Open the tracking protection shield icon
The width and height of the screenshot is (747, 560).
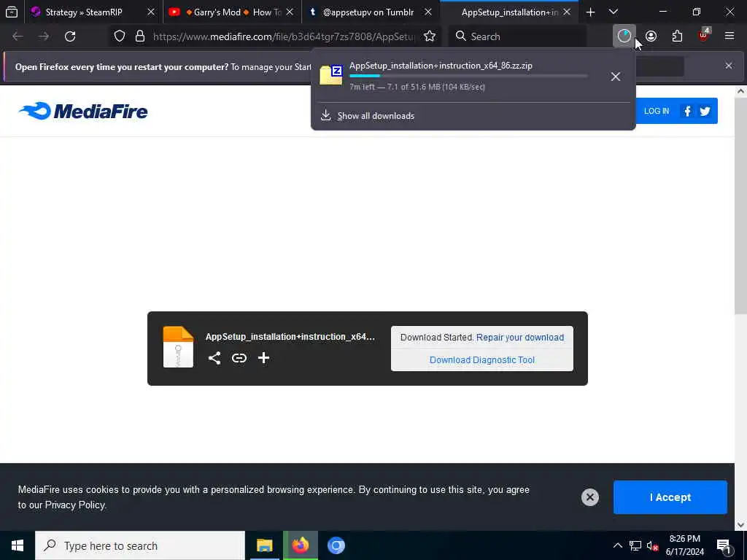click(x=120, y=36)
